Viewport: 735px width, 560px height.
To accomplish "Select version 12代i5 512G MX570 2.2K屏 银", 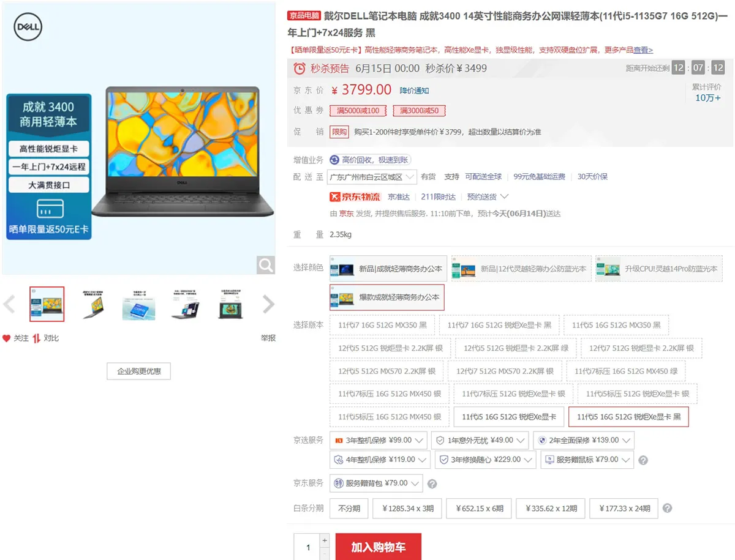I will (x=386, y=371).
